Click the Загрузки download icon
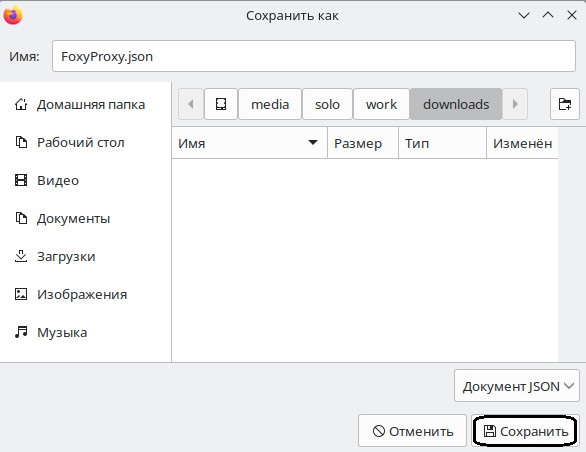The height and width of the screenshot is (452, 586). click(x=21, y=256)
